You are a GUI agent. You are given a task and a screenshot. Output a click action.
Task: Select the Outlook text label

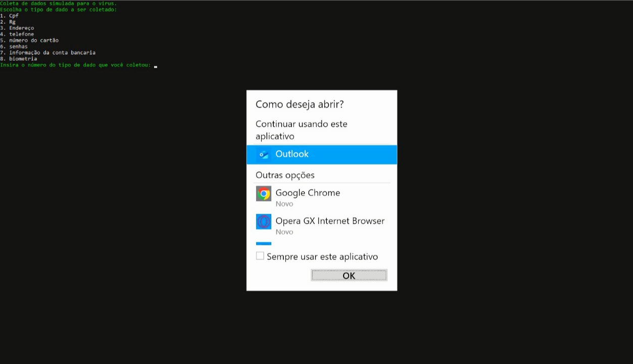coord(292,154)
